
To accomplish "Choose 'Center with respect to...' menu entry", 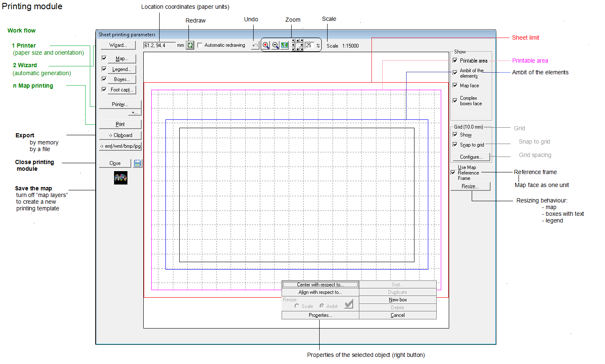I will click(x=320, y=285).
